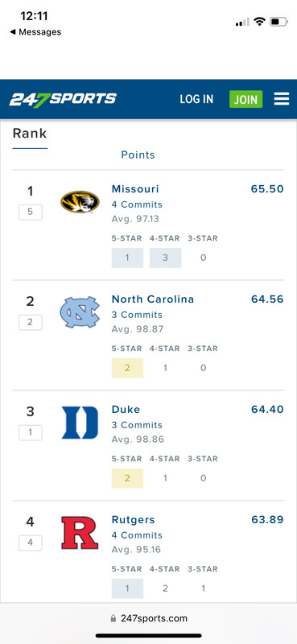Screen dimensions: 297x644
Task: Open Missouri's 4 Commits link
Action: (137, 204)
